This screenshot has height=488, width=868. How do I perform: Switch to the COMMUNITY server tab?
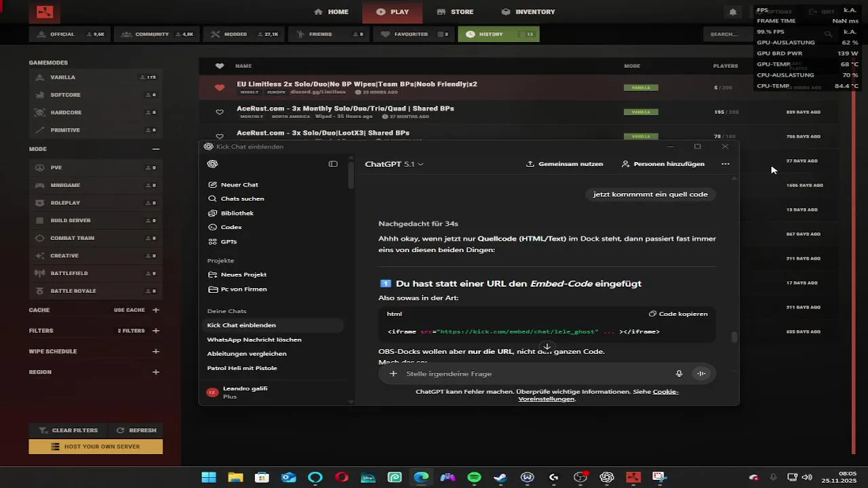[x=157, y=34]
